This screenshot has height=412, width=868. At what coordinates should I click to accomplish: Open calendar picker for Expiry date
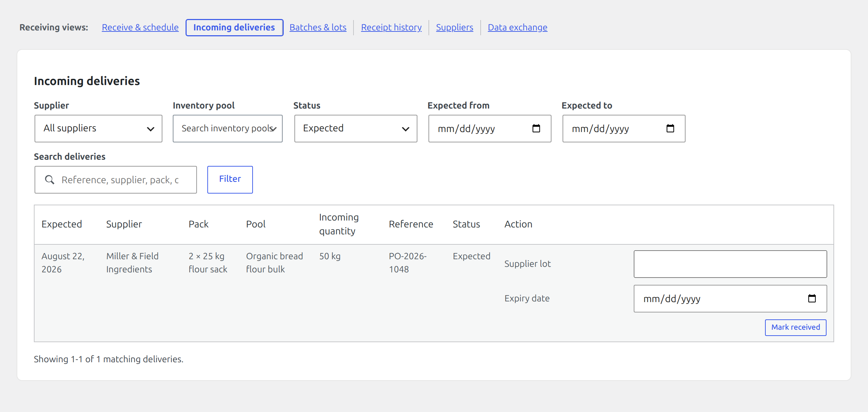click(812, 298)
